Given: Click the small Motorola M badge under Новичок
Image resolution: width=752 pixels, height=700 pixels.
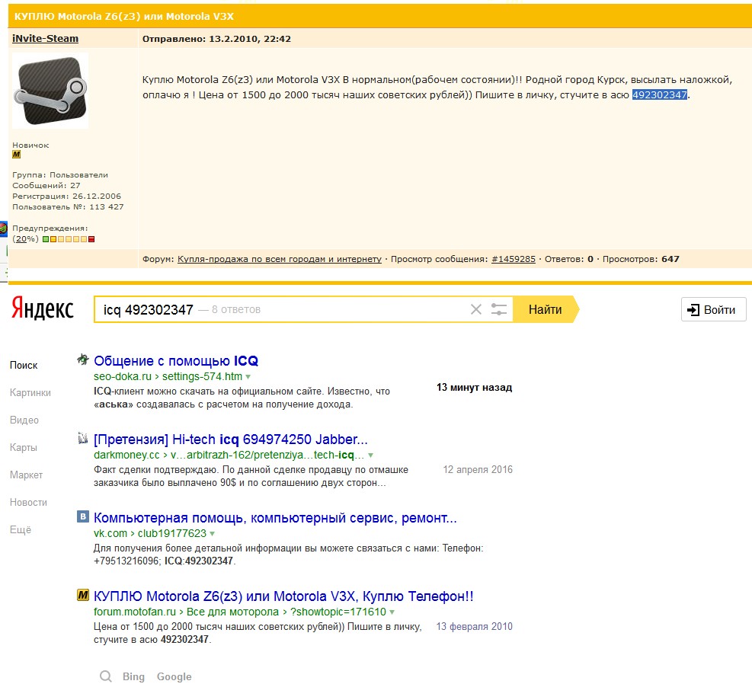Looking at the screenshot, I should tap(16, 155).
